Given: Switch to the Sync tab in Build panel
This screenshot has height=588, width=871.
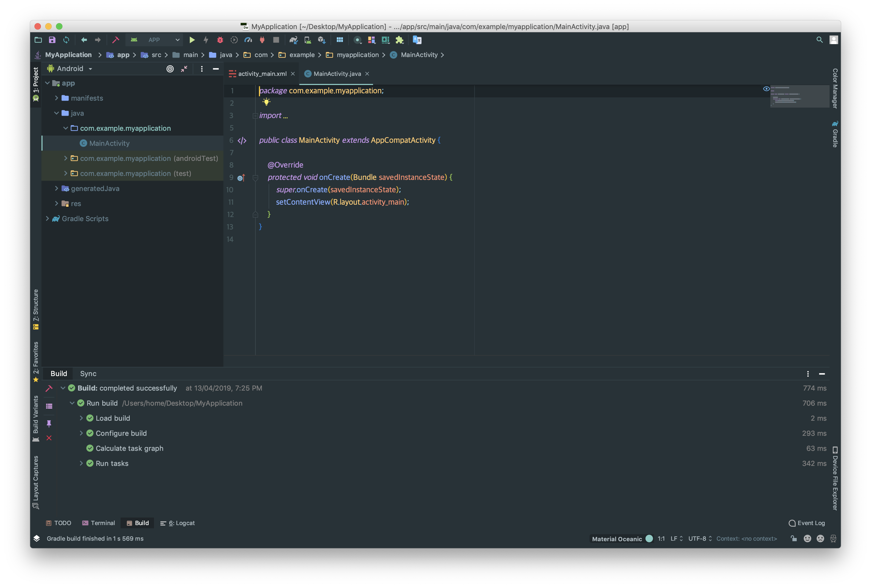Looking at the screenshot, I should (88, 373).
